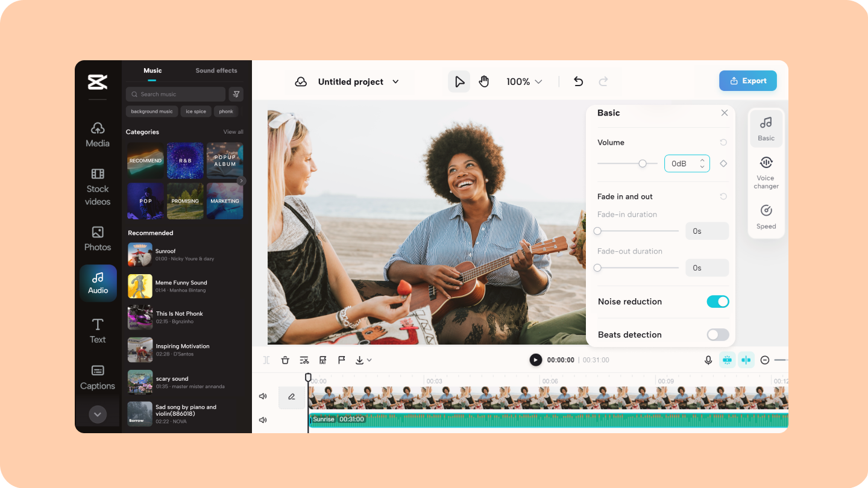Toggle Noise reduction switch
Screen dimensions: 868x488
pyautogui.click(x=718, y=302)
